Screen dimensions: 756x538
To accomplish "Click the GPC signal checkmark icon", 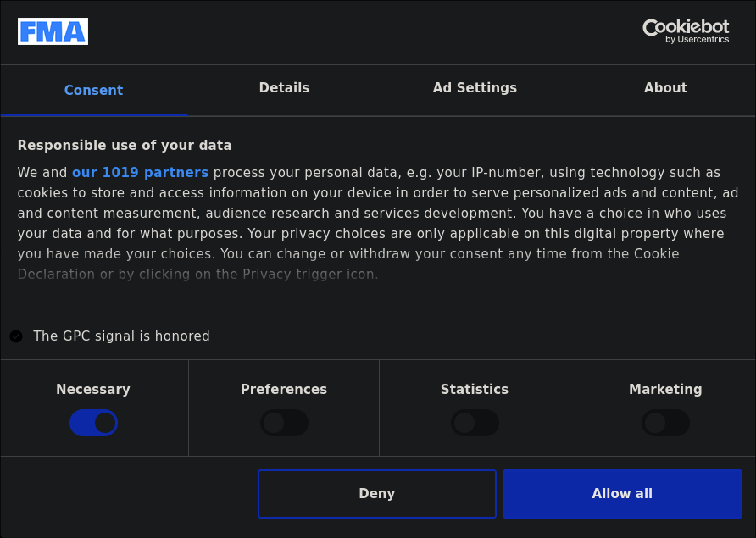I will point(16,336).
